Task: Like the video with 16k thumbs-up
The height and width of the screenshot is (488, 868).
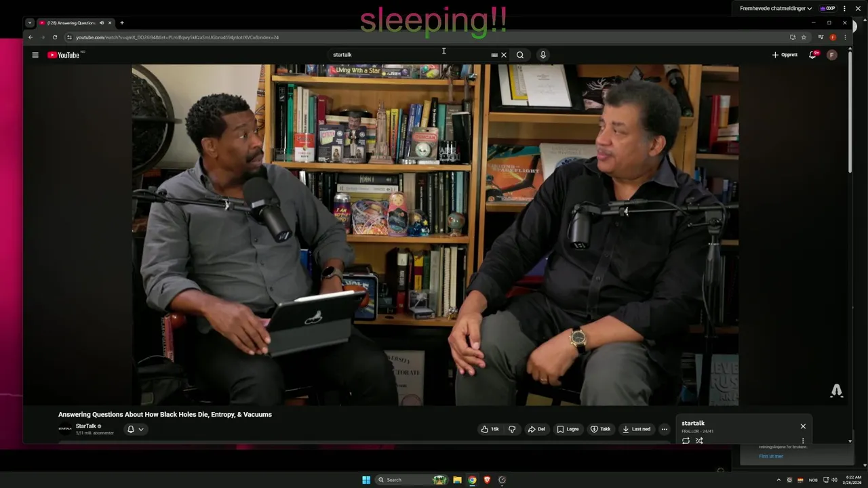Action: click(490, 429)
